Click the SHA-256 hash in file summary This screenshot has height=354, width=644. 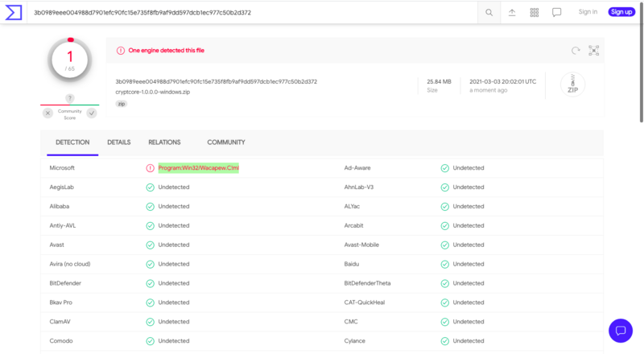click(216, 82)
